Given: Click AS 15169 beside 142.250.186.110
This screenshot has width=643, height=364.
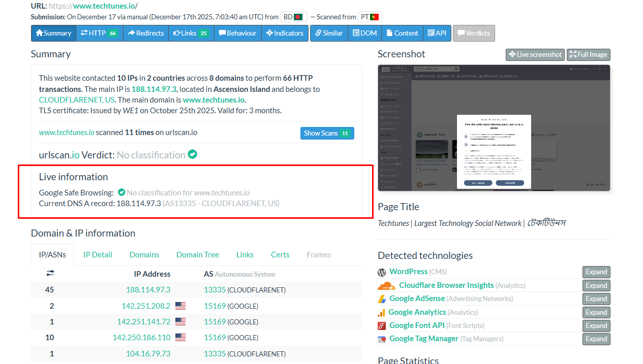Looking at the screenshot, I should pyautogui.click(x=215, y=337).
